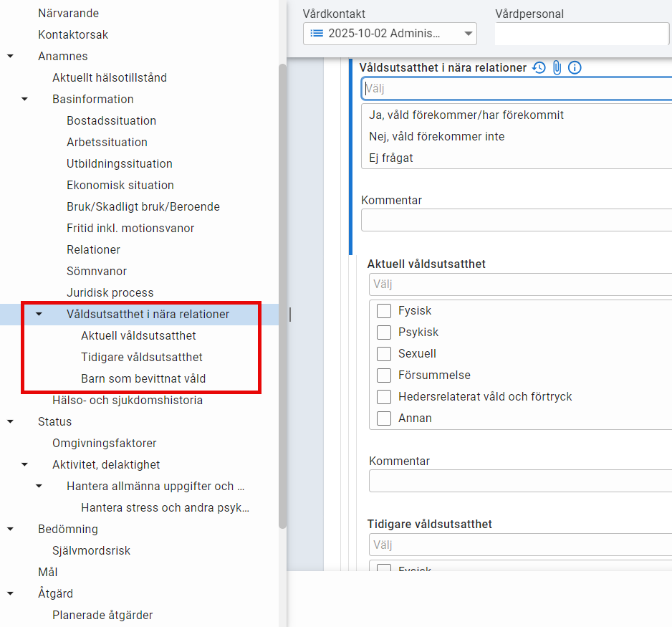Check Hedersrelaterat våld och förtryck

pyautogui.click(x=384, y=397)
